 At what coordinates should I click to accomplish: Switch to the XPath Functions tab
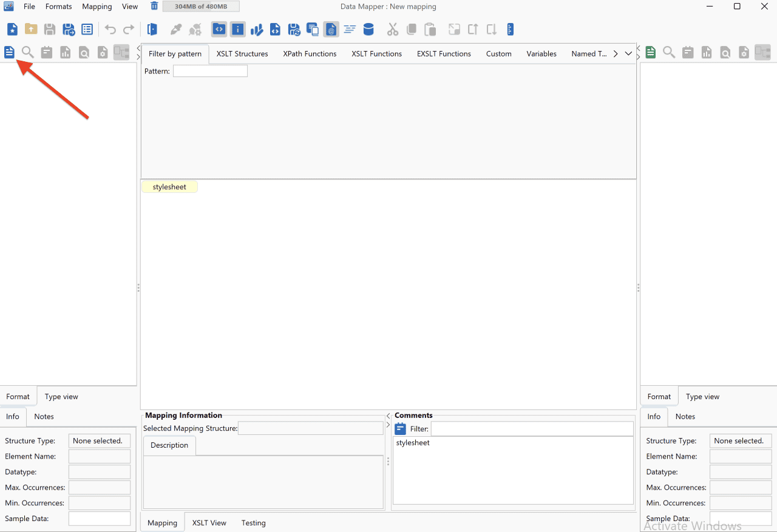[x=310, y=53]
